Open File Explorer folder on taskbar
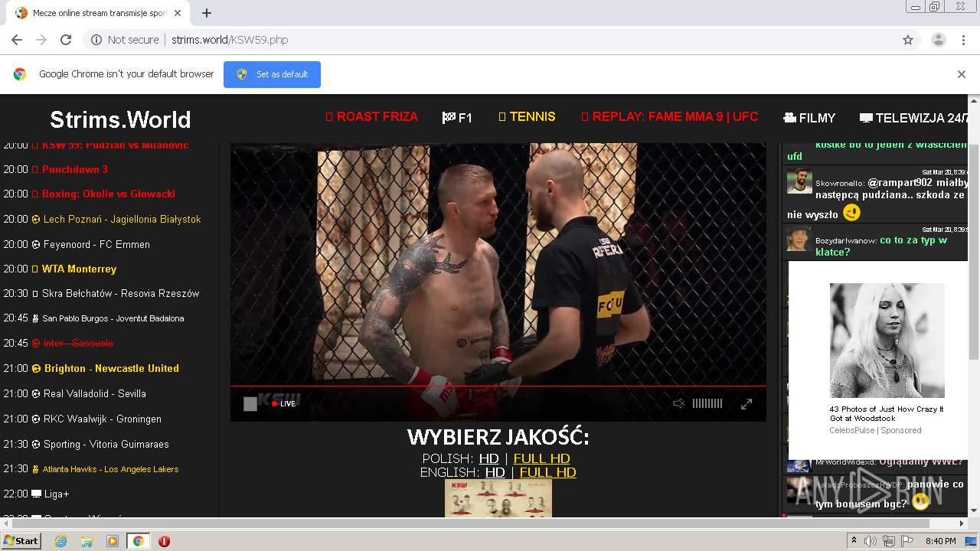Viewport: 980px width, 551px height. (87, 541)
